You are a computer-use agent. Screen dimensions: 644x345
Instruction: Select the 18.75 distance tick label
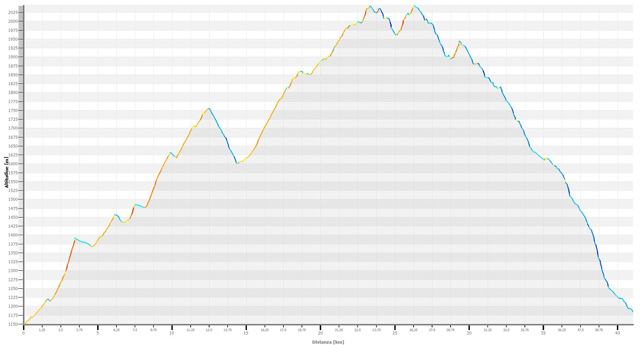coord(302,330)
